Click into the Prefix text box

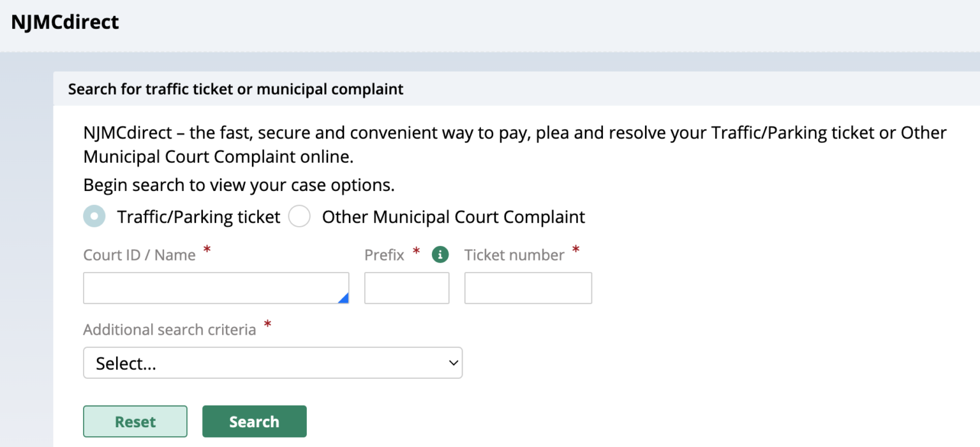pos(406,288)
